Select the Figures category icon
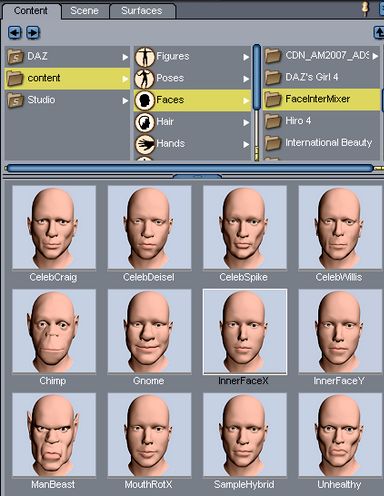384x496 pixels. (144, 57)
